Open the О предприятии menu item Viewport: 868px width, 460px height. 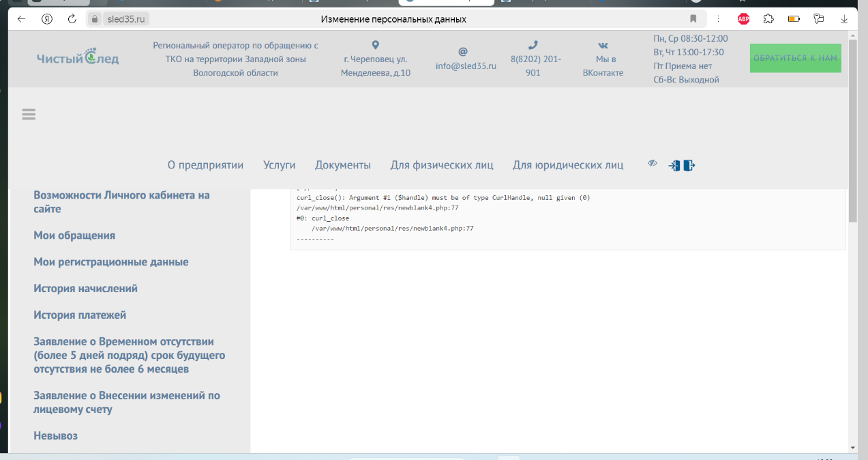[205, 165]
